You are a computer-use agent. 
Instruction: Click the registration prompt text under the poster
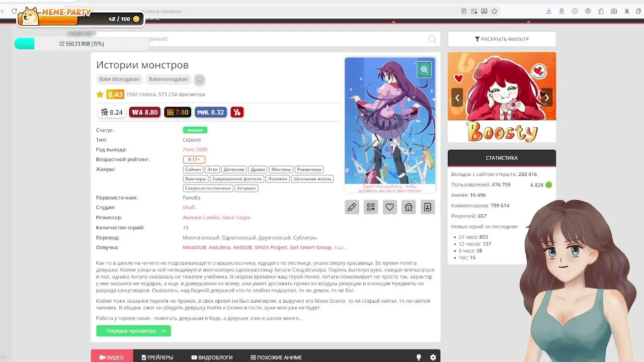pyautogui.click(x=390, y=189)
